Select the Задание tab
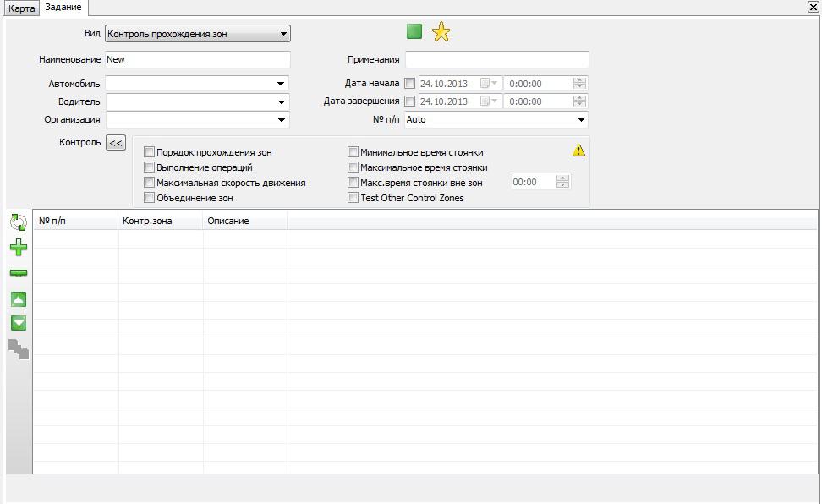 (63, 8)
